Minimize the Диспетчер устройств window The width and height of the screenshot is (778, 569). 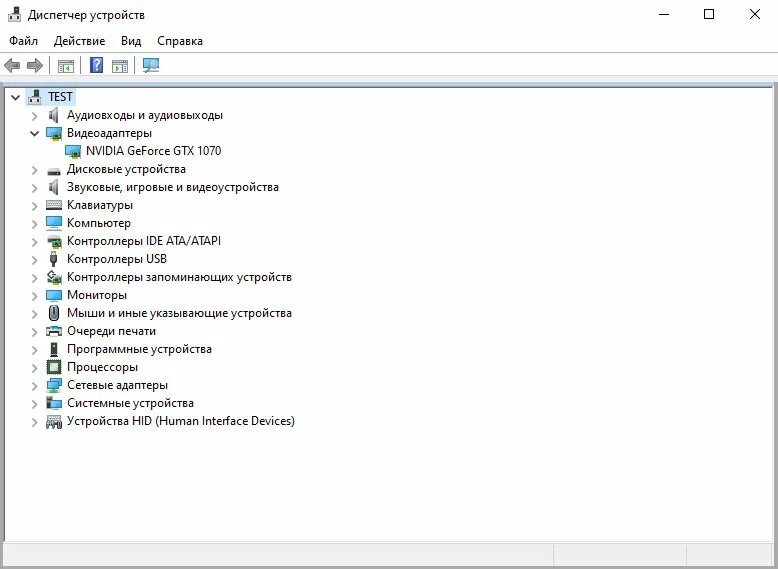[x=663, y=14]
